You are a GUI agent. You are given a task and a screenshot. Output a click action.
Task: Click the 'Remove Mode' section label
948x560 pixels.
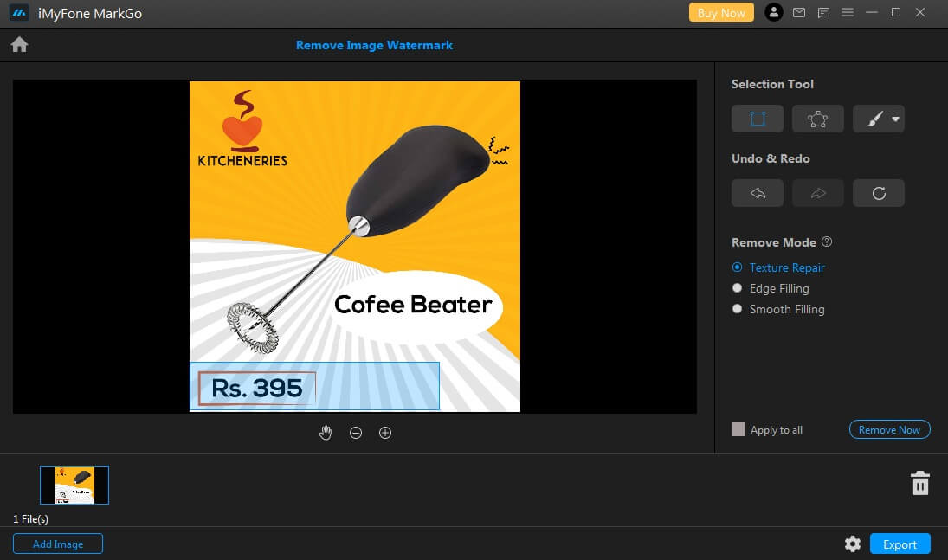(x=774, y=242)
